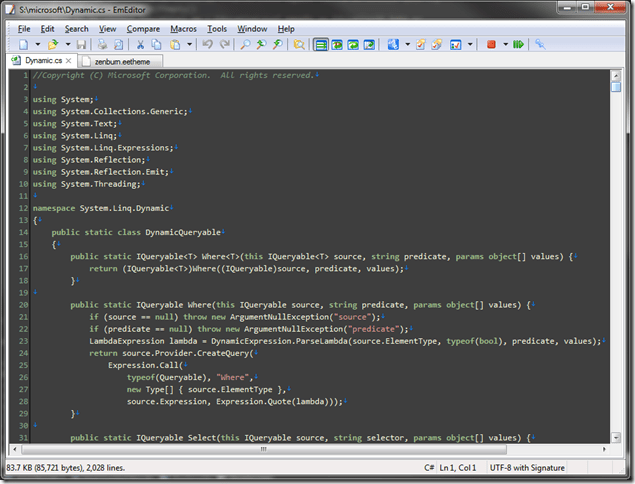Open the Macros menu
Image resolution: width=635 pixels, height=484 pixels.
[x=183, y=29]
